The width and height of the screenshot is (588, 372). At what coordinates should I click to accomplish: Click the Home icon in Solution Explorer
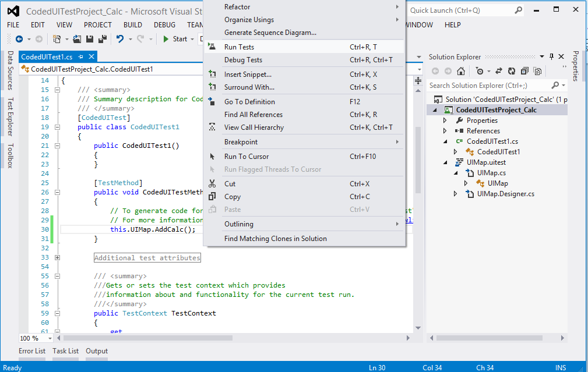[x=461, y=71]
